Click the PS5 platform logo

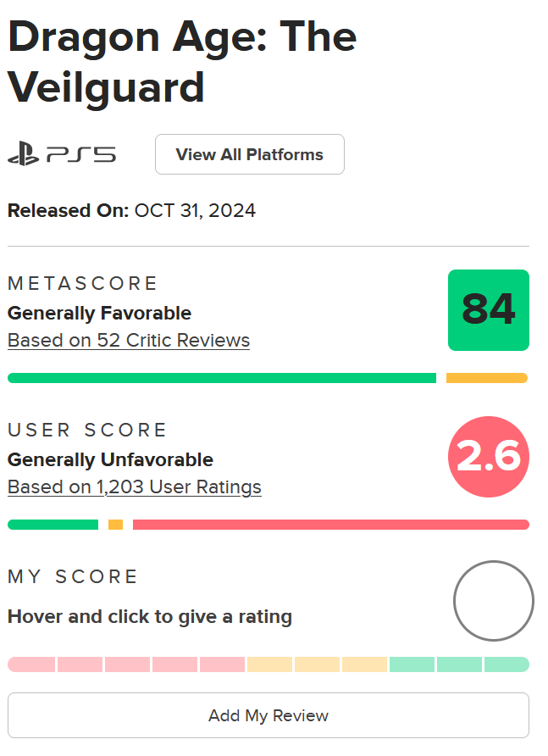62,155
